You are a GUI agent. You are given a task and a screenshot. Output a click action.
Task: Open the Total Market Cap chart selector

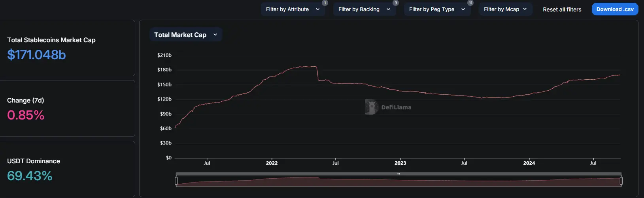pos(185,35)
